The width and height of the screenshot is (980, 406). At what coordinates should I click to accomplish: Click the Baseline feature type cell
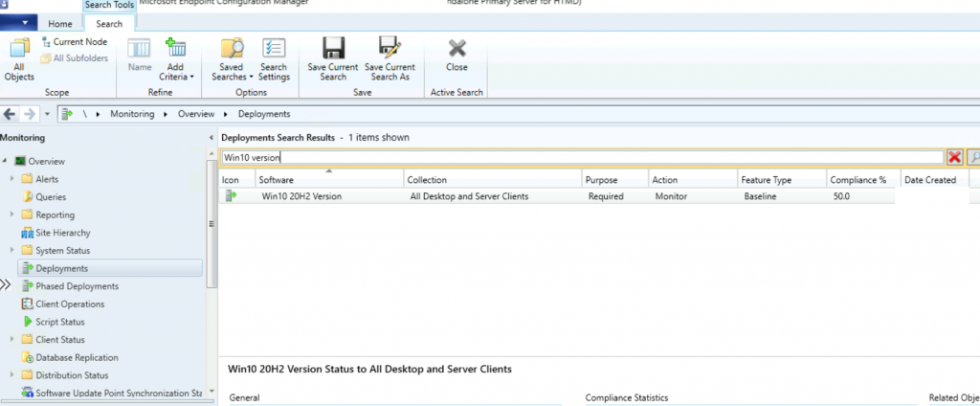(760, 196)
